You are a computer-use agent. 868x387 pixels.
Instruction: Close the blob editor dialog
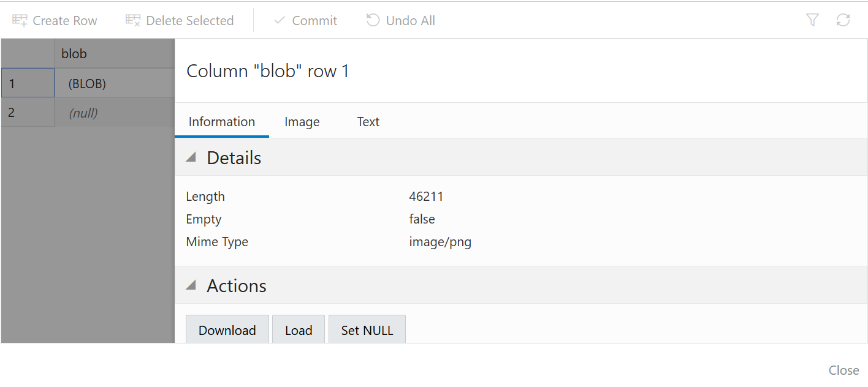coord(843,370)
